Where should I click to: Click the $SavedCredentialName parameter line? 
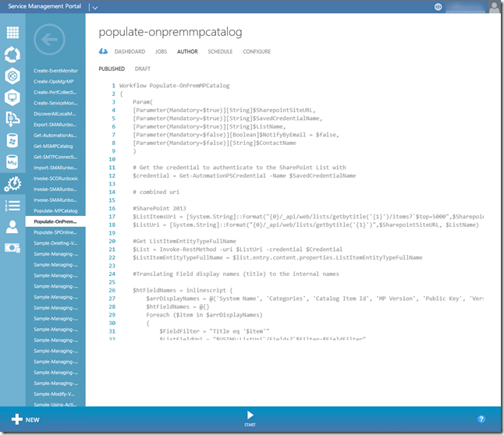click(228, 118)
